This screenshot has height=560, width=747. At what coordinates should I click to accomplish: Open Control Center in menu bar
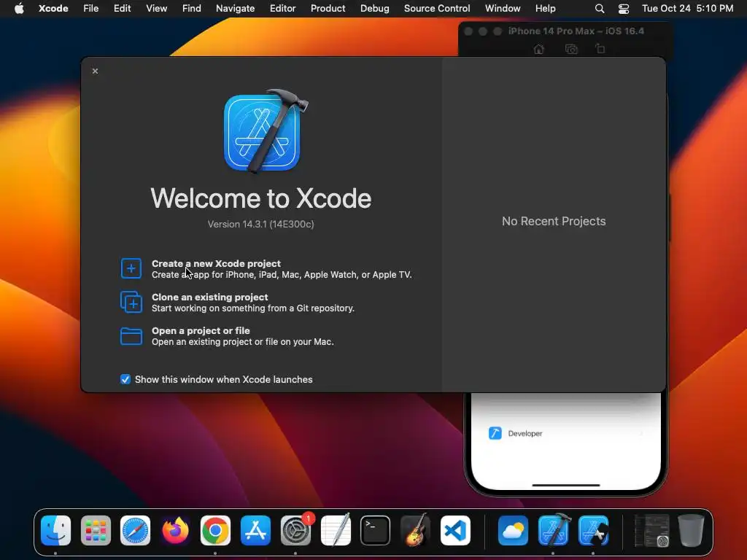[x=624, y=9]
